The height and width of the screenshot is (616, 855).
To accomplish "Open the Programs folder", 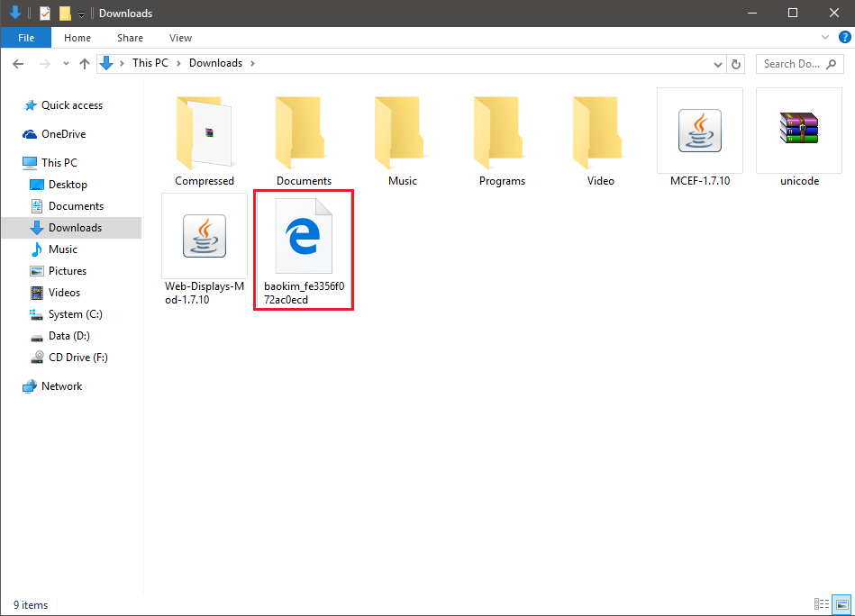I will tap(502, 139).
